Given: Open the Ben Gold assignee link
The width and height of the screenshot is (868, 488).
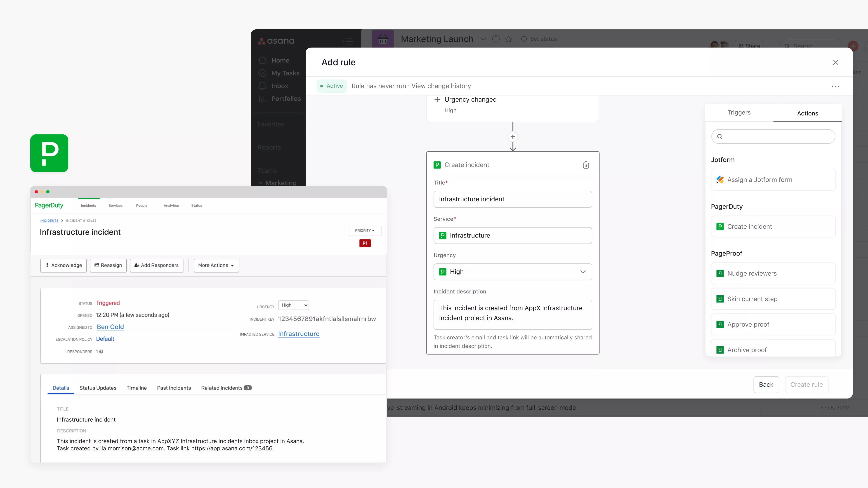Looking at the screenshot, I should [110, 327].
